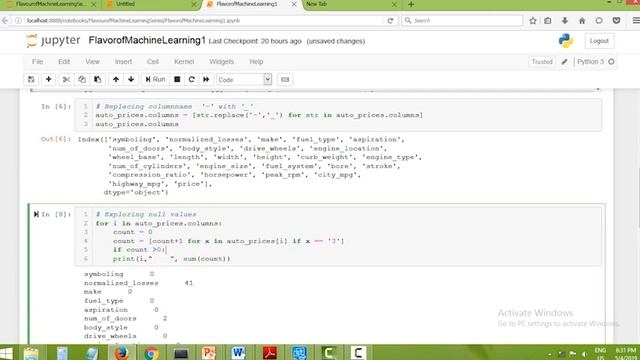This screenshot has height=360, width=640.
Task: Save notebook with the floppy disk icon
Action: pos(31,80)
